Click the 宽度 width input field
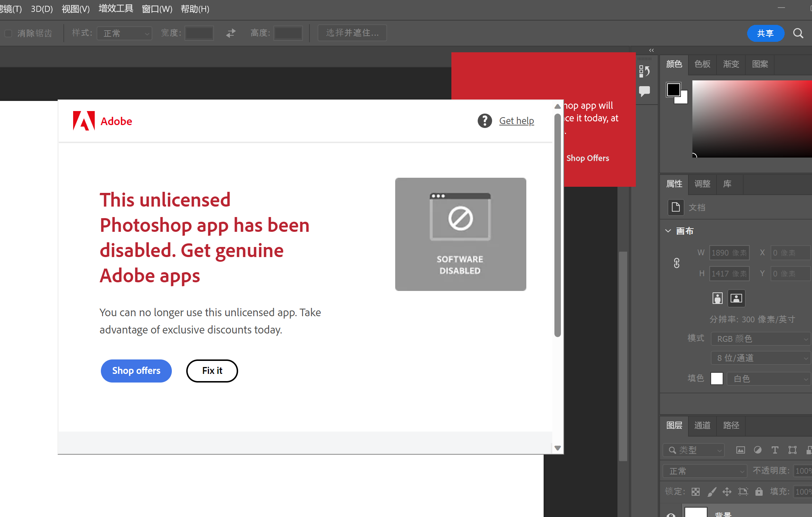This screenshot has height=517, width=812. (x=199, y=33)
